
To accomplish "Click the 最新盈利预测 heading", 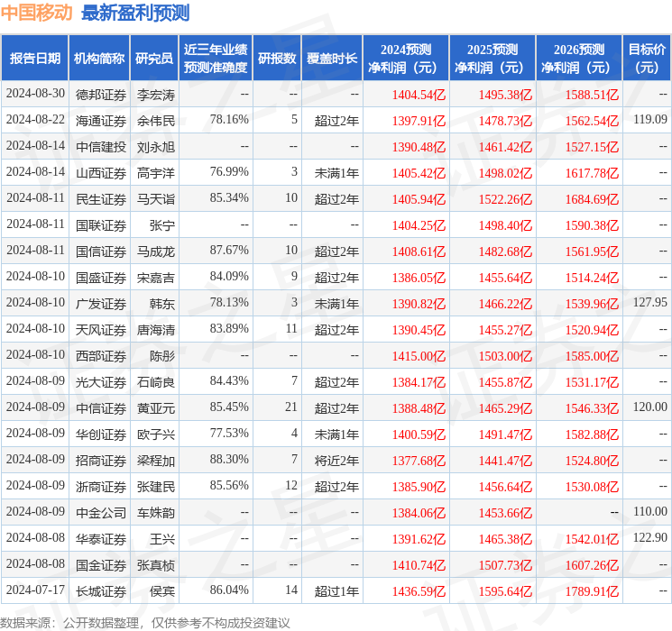I will pyautogui.click(x=135, y=13).
